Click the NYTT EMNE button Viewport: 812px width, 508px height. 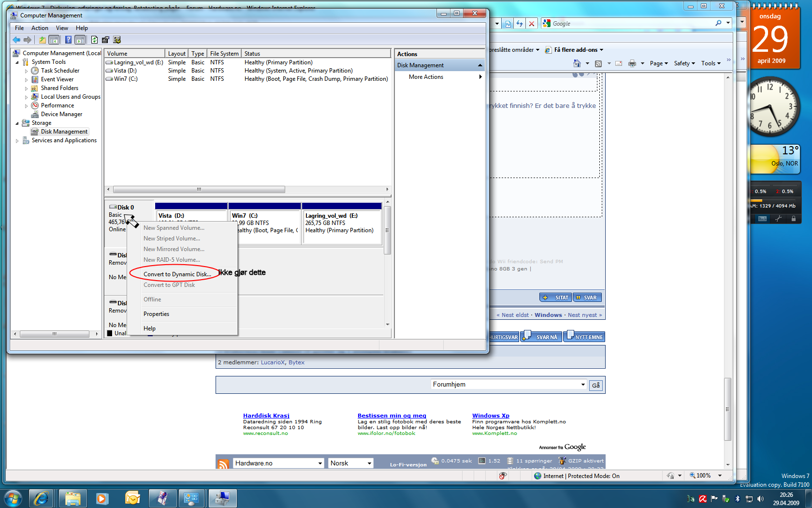[x=584, y=336]
